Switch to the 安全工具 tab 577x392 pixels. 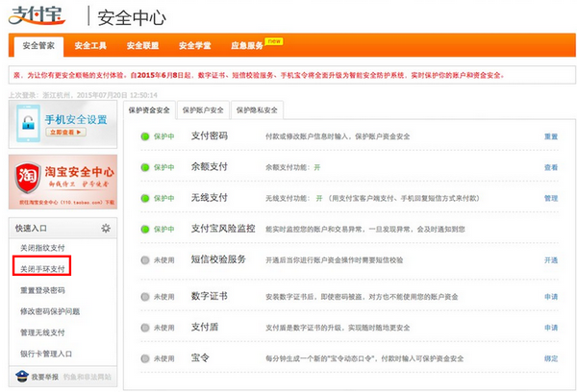[89, 45]
